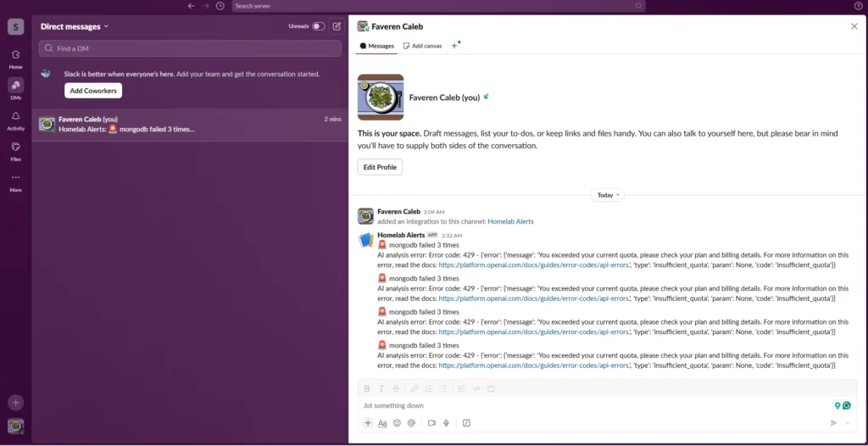Click the Faveren Caleb message sender name

coord(398,211)
